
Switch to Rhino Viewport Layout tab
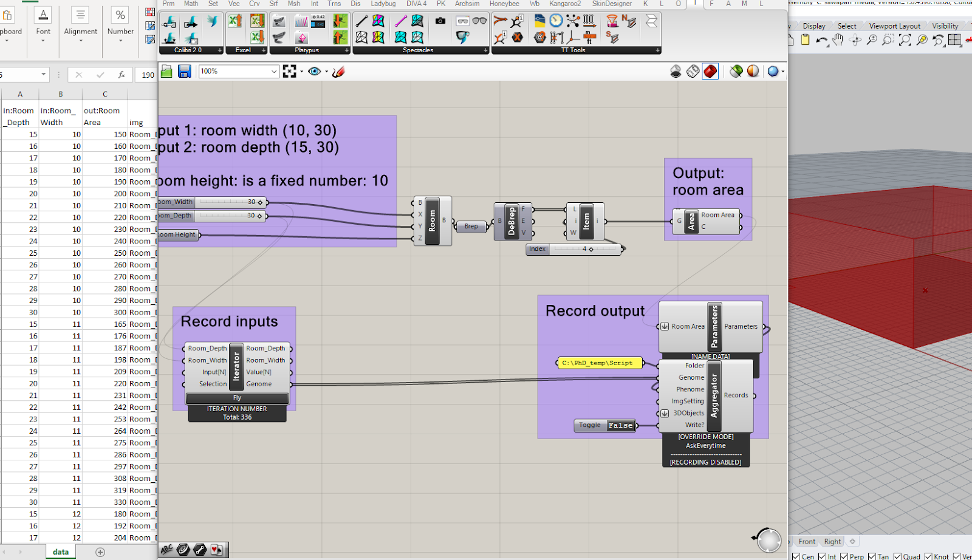coord(894,26)
